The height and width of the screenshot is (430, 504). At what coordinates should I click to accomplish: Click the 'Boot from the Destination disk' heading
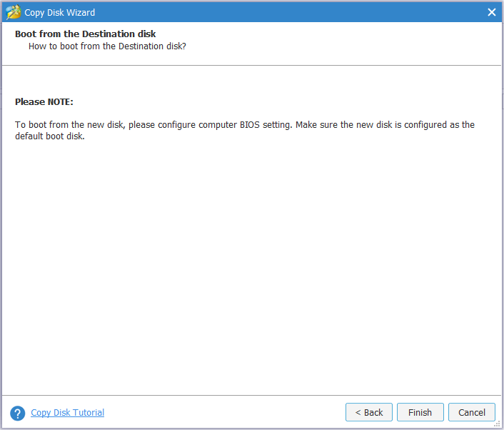pos(85,34)
